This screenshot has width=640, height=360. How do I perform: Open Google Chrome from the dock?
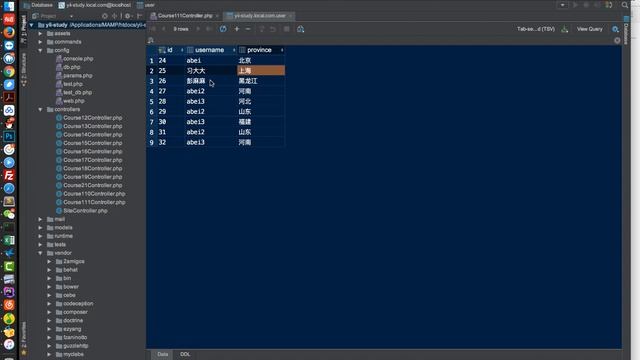[9, 71]
